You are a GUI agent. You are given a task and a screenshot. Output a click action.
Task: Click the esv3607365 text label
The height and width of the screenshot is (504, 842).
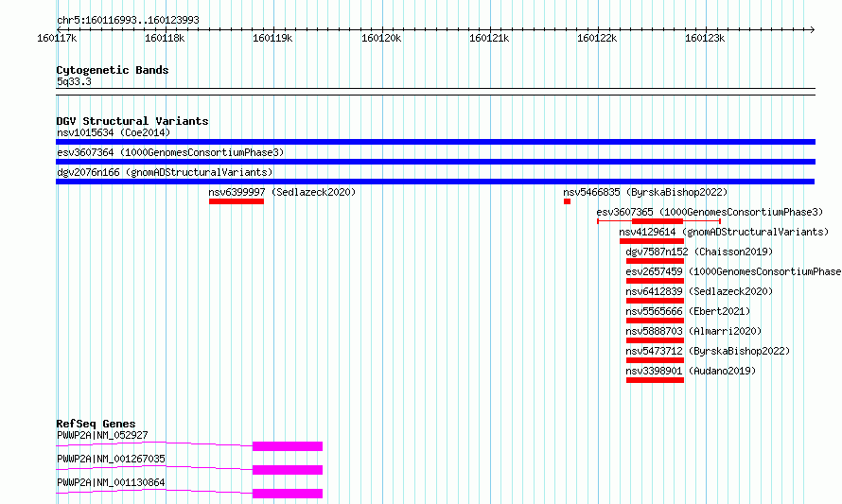624,212
